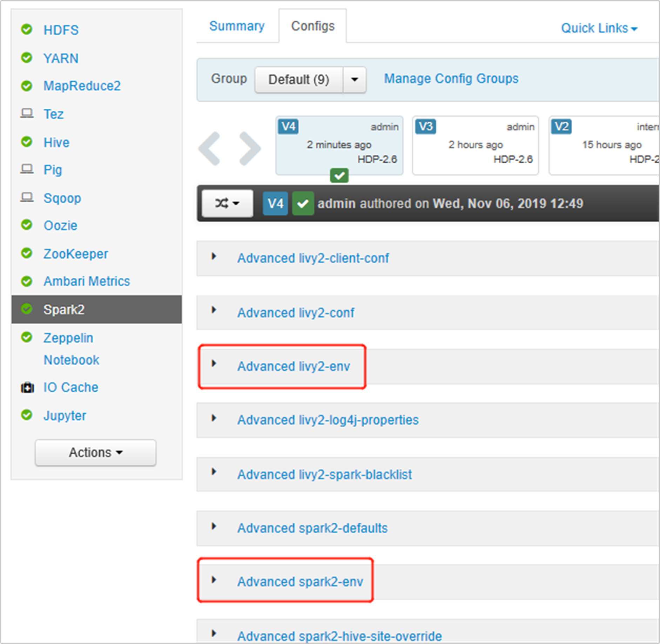Click the green check badge in version bar
The height and width of the screenshot is (644, 660).
[x=303, y=203]
